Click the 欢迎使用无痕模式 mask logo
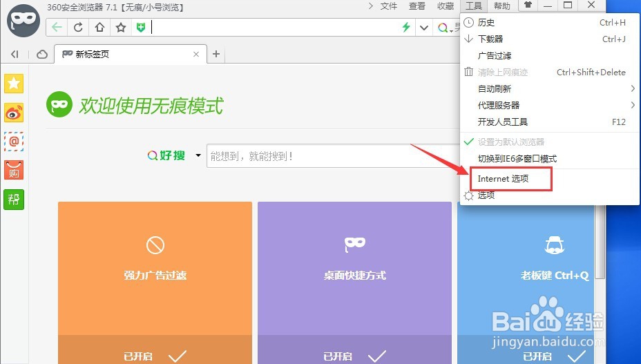Image resolution: width=641 pixels, height=364 pixels. (59, 104)
